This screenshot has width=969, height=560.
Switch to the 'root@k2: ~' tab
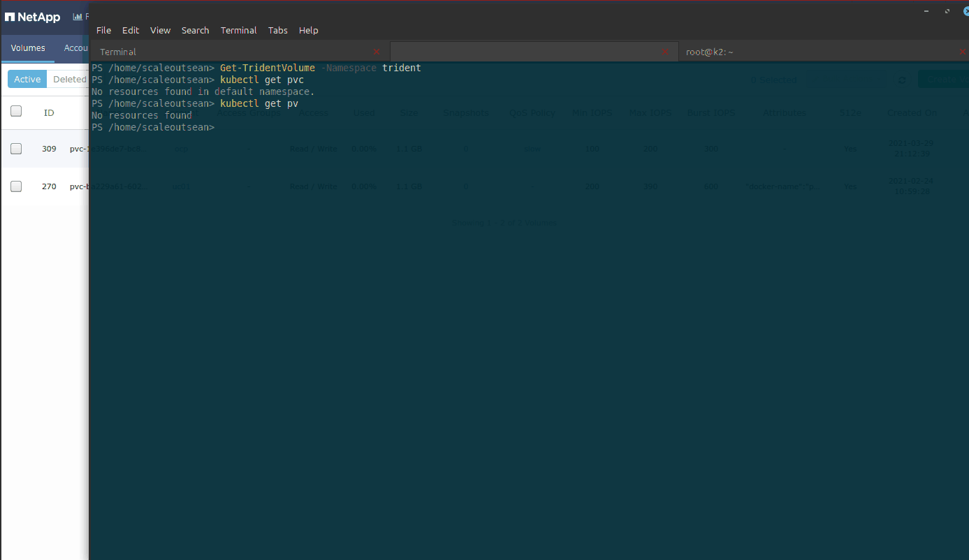tap(823, 52)
